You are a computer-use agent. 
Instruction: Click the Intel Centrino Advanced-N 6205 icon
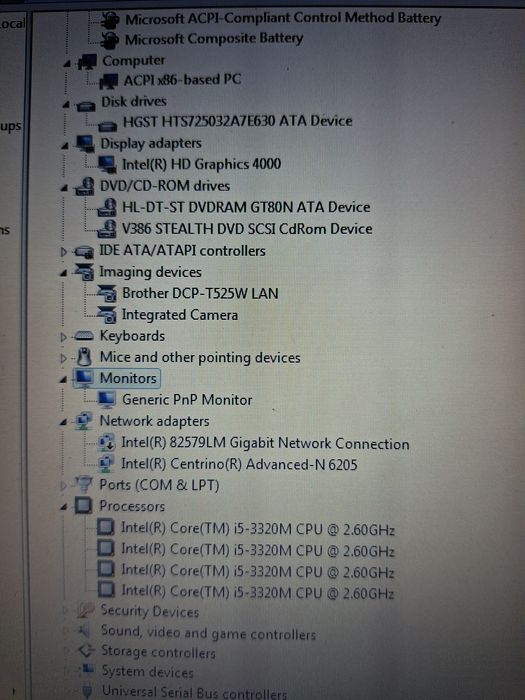[106, 464]
